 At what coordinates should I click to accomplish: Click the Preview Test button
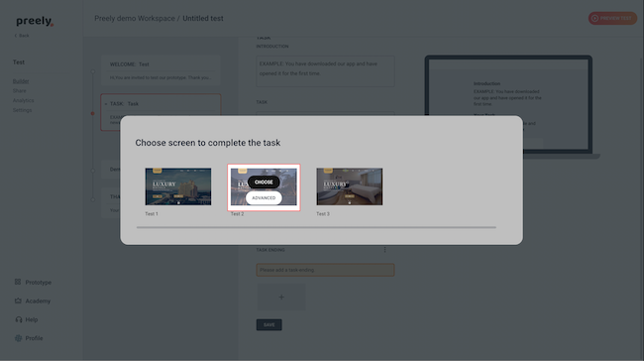point(612,18)
